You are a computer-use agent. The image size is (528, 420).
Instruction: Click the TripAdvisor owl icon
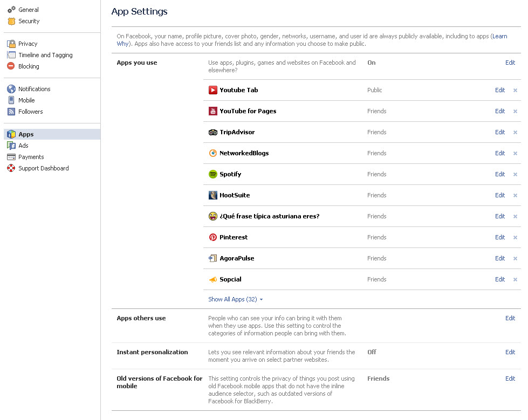tap(213, 132)
